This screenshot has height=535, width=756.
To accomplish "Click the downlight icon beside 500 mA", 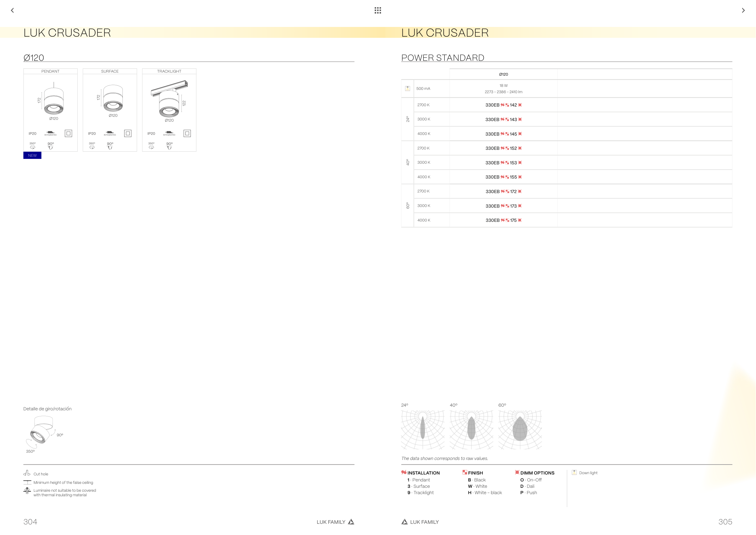I will point(407,88).
